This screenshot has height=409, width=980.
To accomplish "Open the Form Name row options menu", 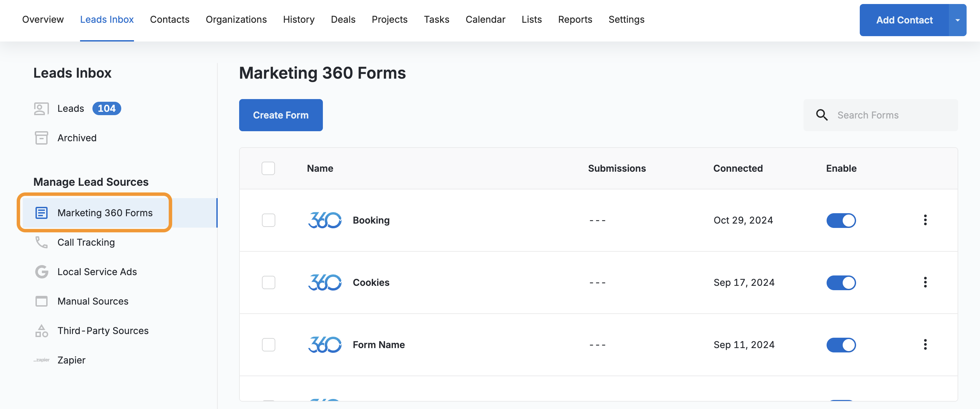I will pyautogui.click(x=925, y=345).
